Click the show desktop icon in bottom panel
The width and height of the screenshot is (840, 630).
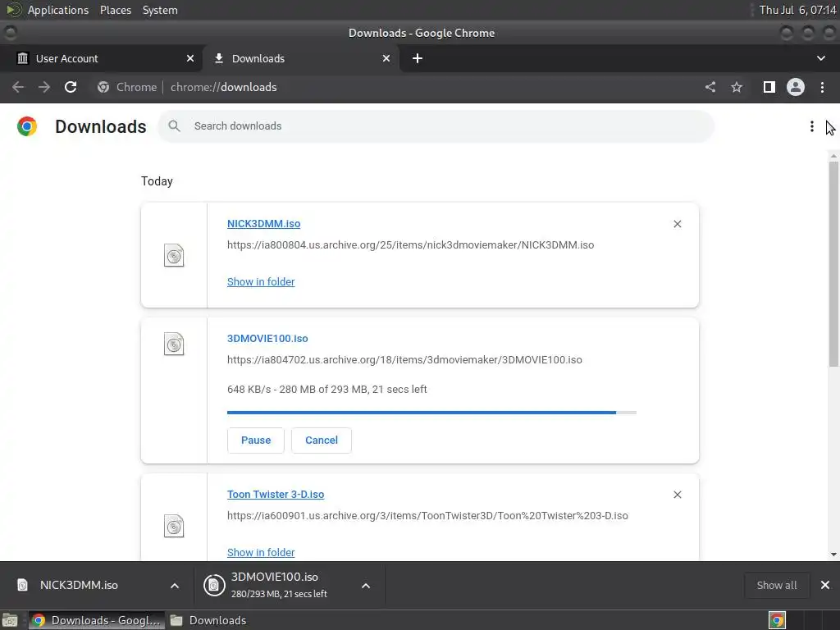[x=10, y=620]
